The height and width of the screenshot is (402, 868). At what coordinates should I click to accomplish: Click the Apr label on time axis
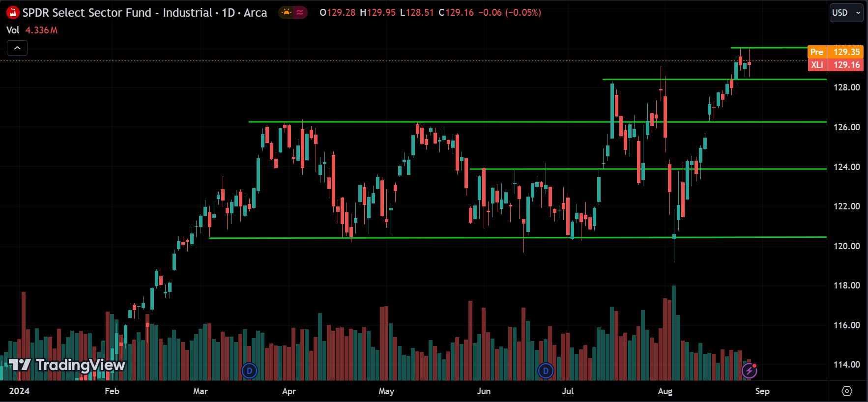pyautogui.click(x=289, y=391)
